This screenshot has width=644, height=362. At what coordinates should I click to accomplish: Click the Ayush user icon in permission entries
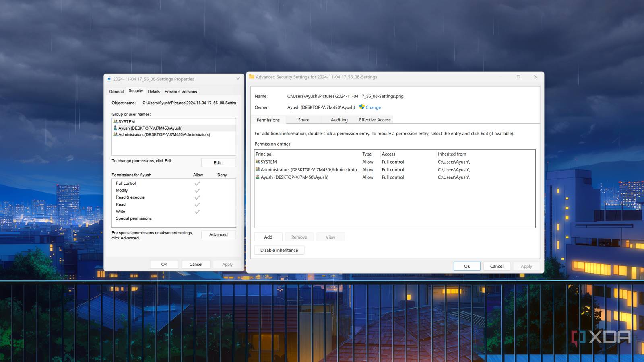point(258,177)
